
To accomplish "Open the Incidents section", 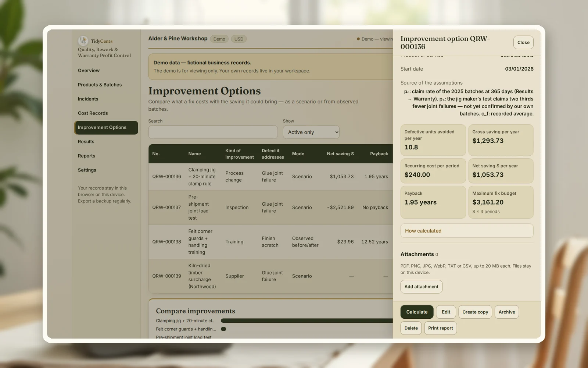I will click(x=88, y=99).
